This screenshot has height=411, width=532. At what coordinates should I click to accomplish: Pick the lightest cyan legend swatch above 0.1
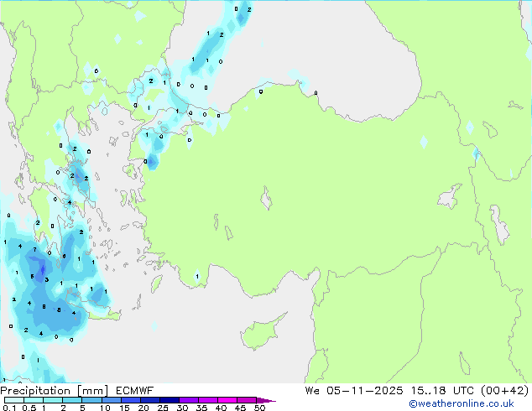coord(14,400)
